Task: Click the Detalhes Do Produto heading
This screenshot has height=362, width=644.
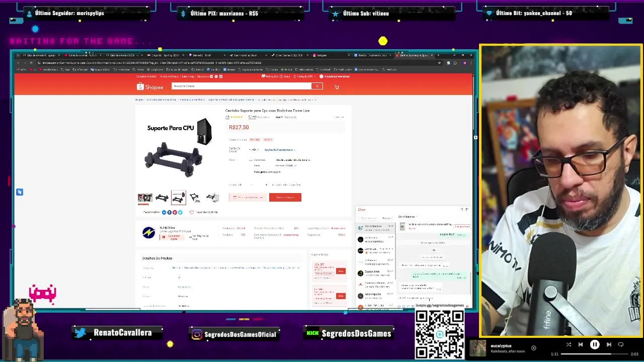Action: 157,258
